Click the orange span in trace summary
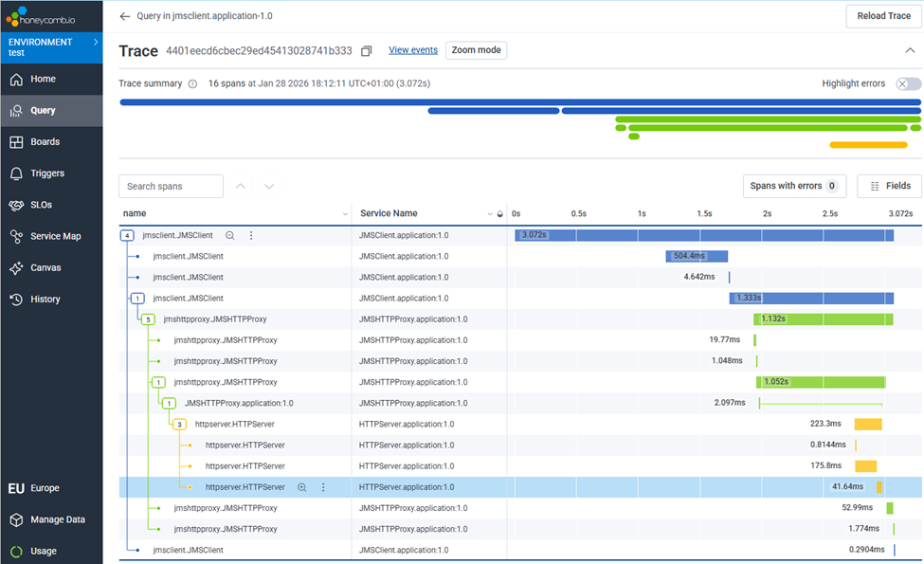The width and height of the screenshot is (924, 564). pos(868,145)
